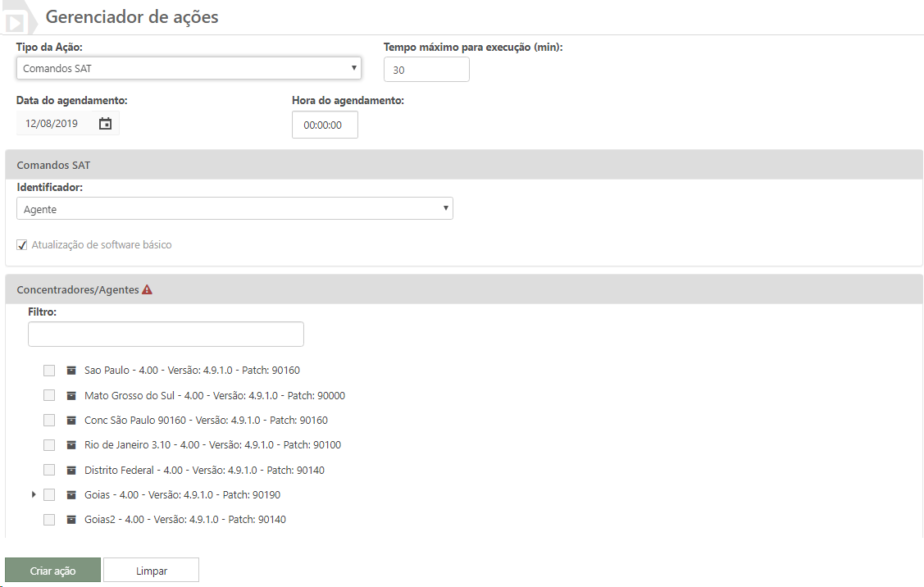Open the Identificador dropdown
The width and height of the screenshot is (924, 587).
point(234,208)
